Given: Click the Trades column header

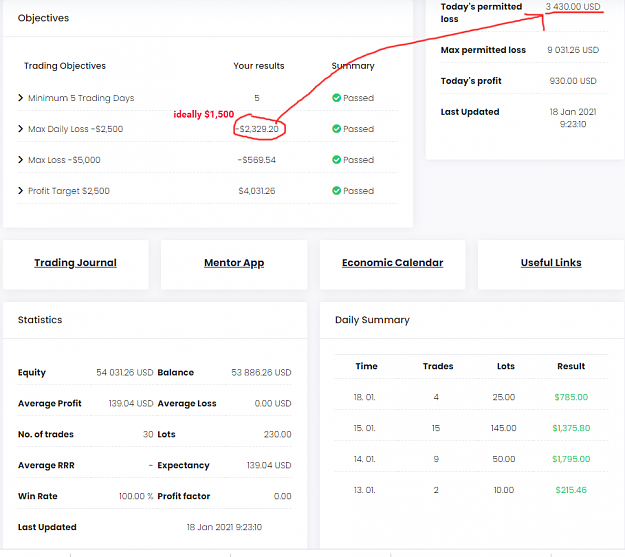Looking at the screenshot, I should [438, 366].
